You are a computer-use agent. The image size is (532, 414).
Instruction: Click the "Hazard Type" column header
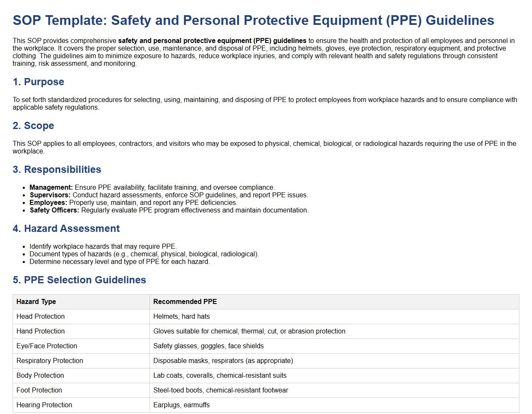point(36,302)
